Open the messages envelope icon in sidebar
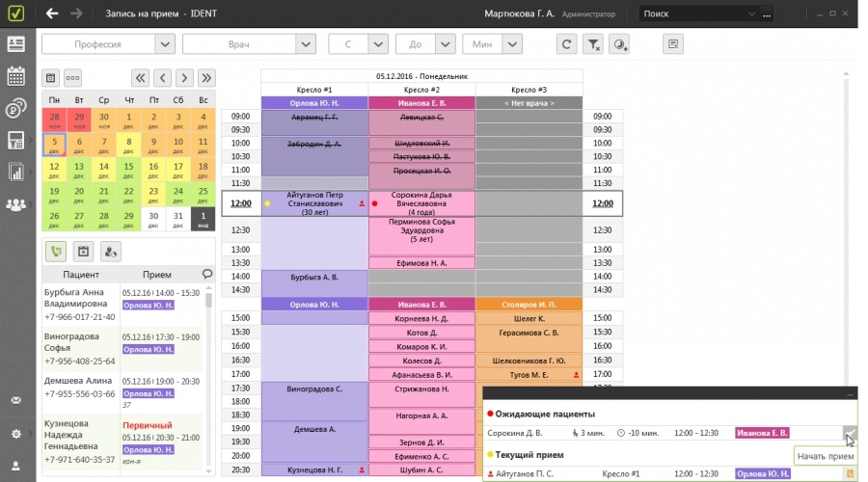Screen dimensions: 868x482 click(16, 400)
